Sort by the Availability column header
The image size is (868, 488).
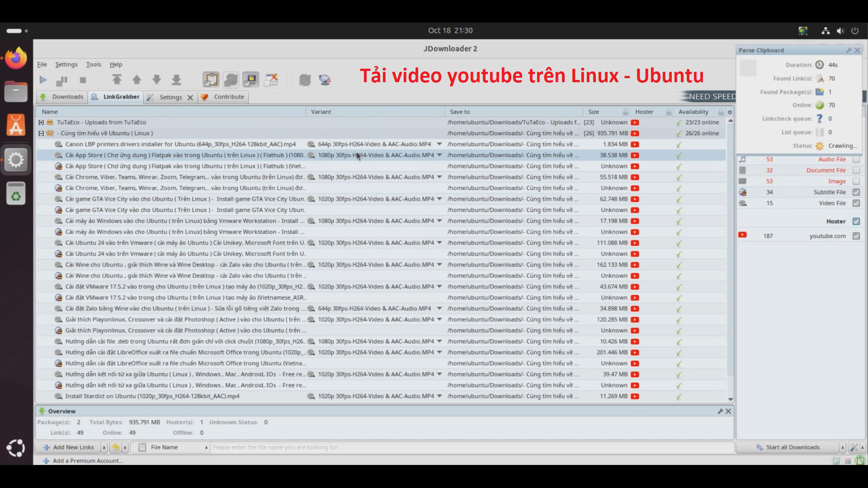(x=698, y=112)
